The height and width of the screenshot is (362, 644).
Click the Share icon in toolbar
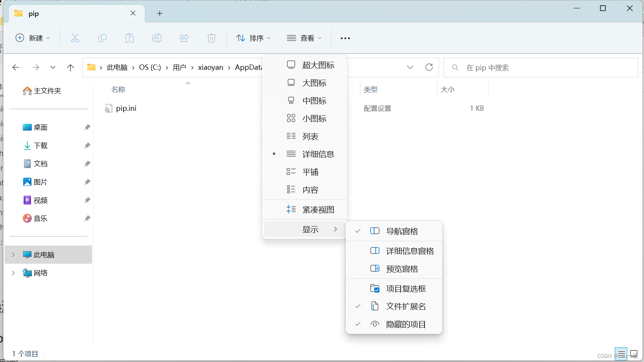tap(184, 38)
